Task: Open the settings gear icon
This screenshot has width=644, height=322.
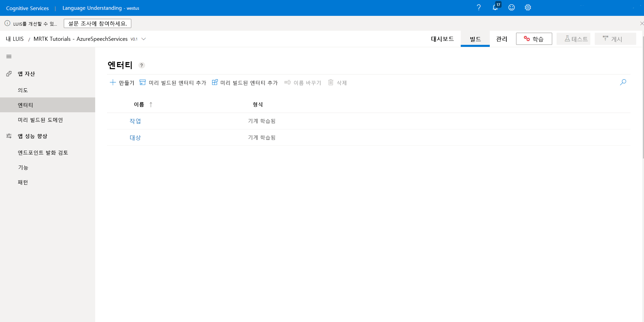Action: (528, 7)
